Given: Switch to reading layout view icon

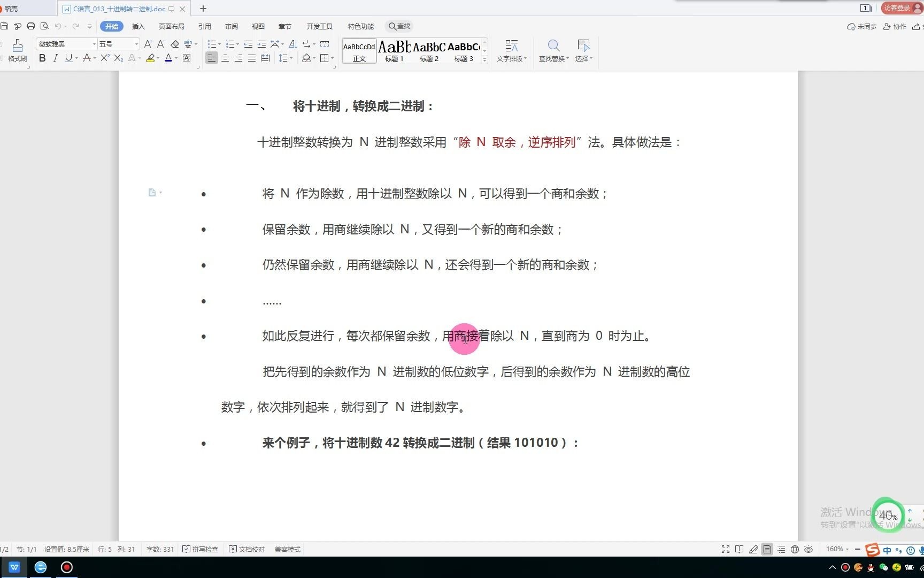Looking at the screenshot, I should click(740, 549).
